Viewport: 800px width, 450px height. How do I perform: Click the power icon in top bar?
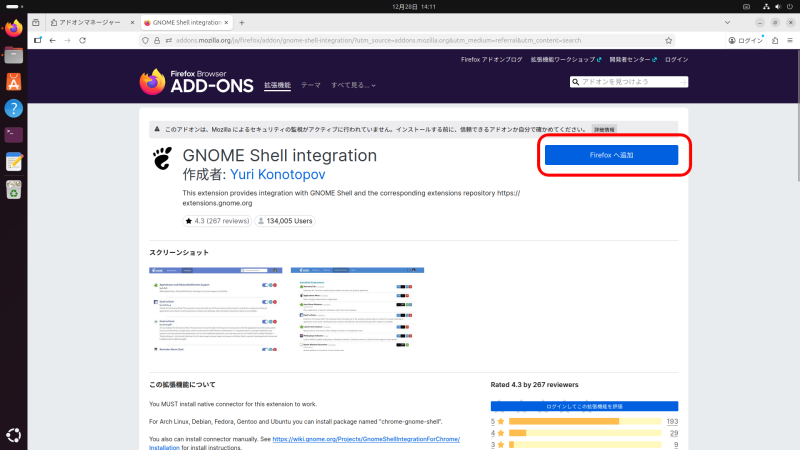[790, 7]
